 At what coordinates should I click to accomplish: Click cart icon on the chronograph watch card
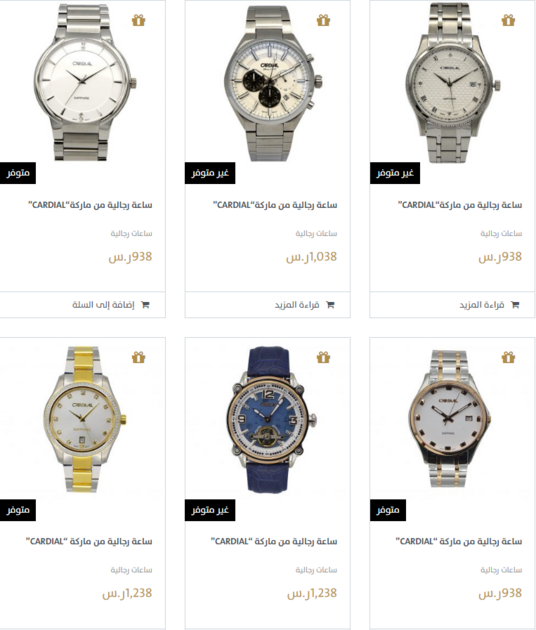[x=330, y=305]
